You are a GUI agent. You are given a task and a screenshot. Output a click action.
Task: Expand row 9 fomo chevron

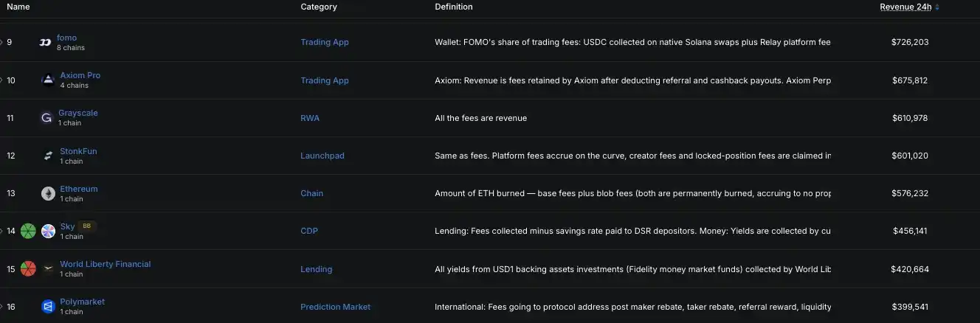click(x=1, y=42)
